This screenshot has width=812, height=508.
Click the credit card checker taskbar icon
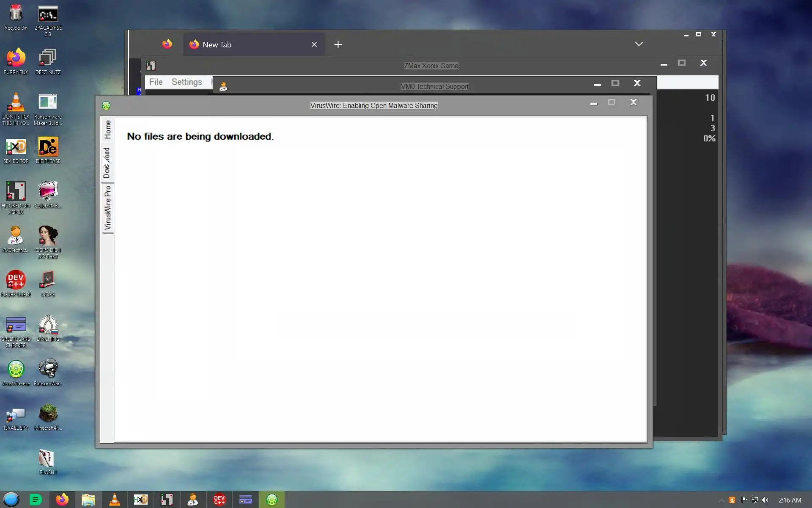tap(245, 500)
